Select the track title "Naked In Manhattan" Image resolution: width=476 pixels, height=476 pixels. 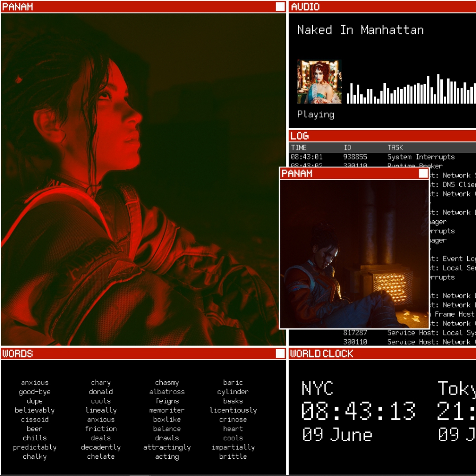[360, 30]
